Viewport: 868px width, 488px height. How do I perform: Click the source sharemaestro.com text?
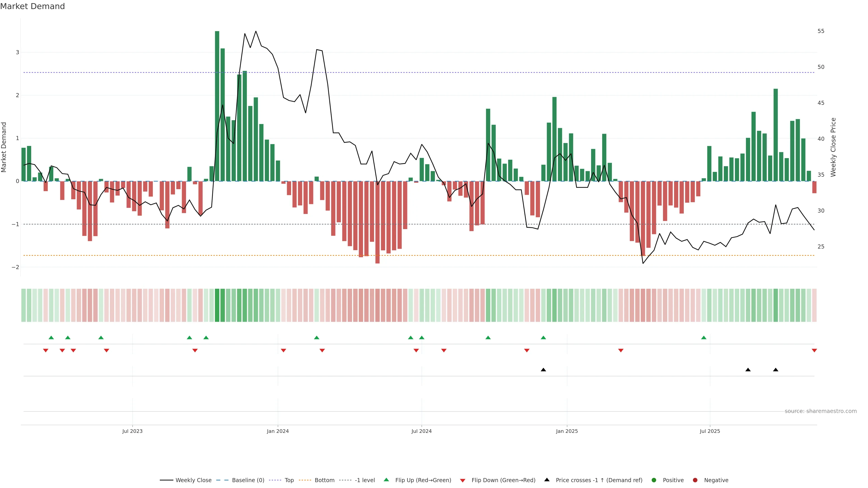821,411
